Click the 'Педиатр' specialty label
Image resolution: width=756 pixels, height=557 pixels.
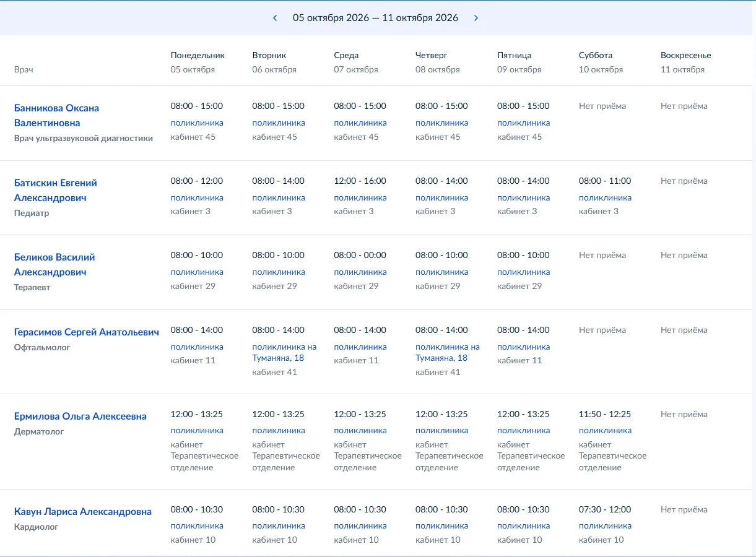coord(32,213)
